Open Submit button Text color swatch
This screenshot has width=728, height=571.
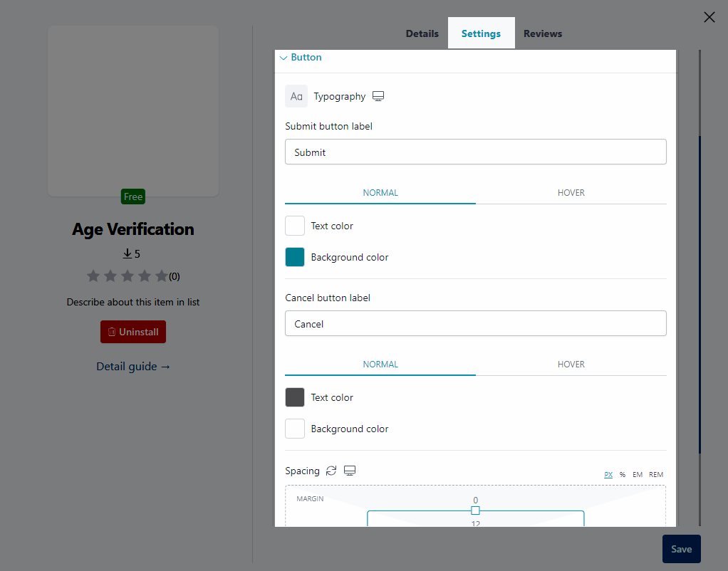(295, 226)
